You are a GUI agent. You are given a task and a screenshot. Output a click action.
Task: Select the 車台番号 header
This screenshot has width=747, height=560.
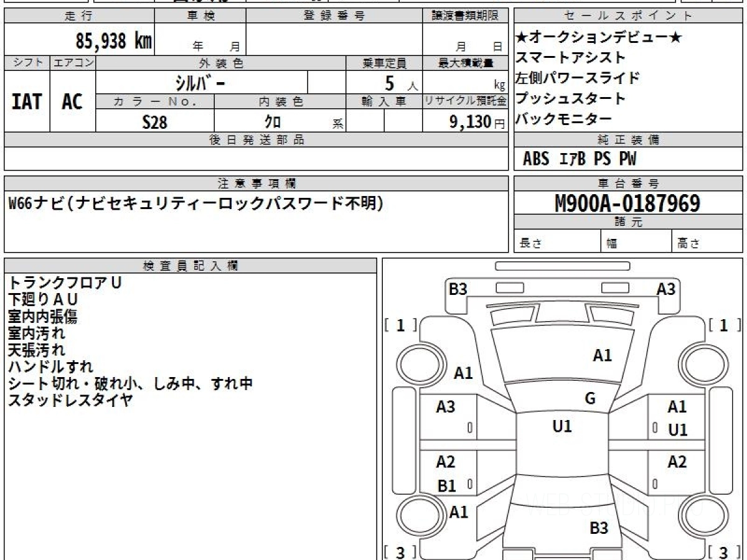pyautogui.click(x=628, y=184)
